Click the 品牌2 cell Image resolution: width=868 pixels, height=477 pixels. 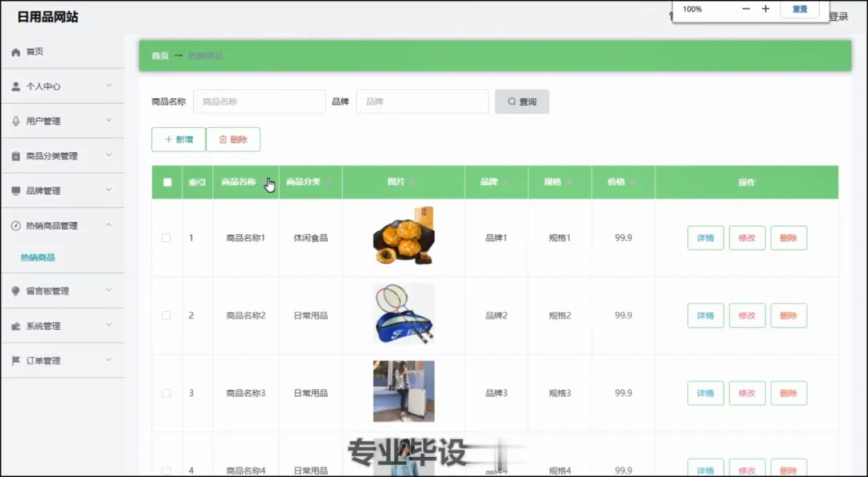click(x=496, y=316)
